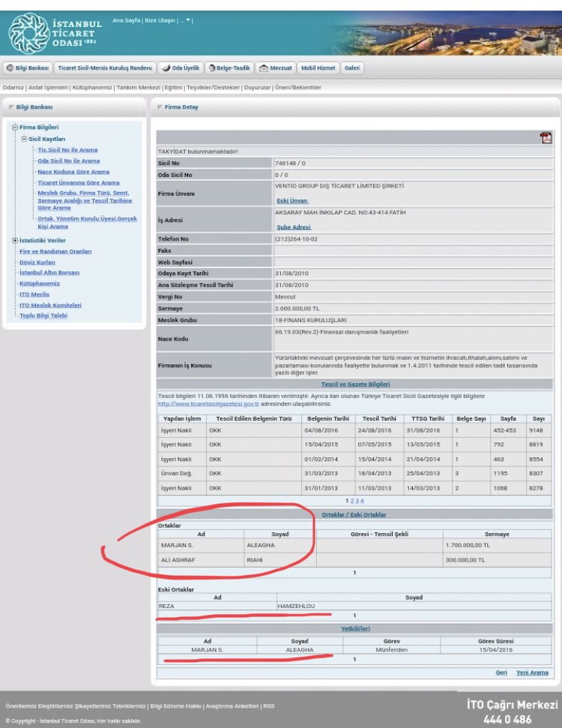The image size is (562, 728).
Task: Click the Galeri button
Action: coord(352,67)
